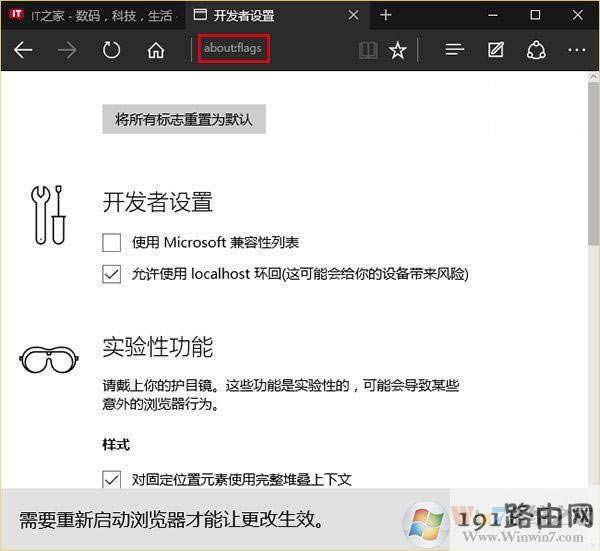The image size is (600, 551).
Task: Click the browser Back arrow
Action: coord(23,50)
